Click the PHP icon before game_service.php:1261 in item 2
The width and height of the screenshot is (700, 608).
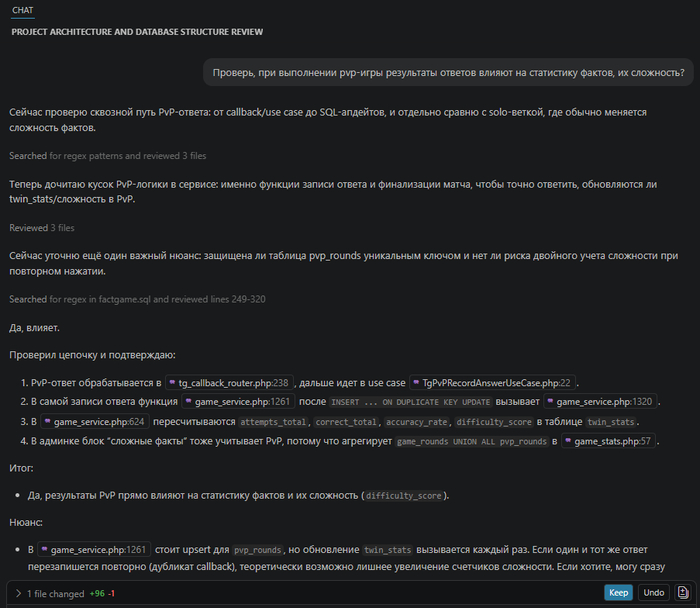tap(188, 402)
